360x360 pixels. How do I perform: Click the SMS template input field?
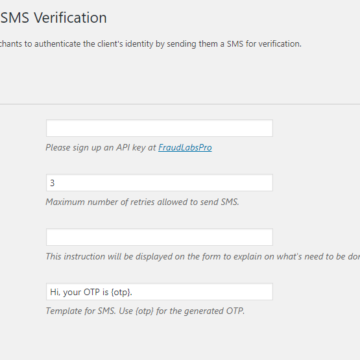coord(159,292)
